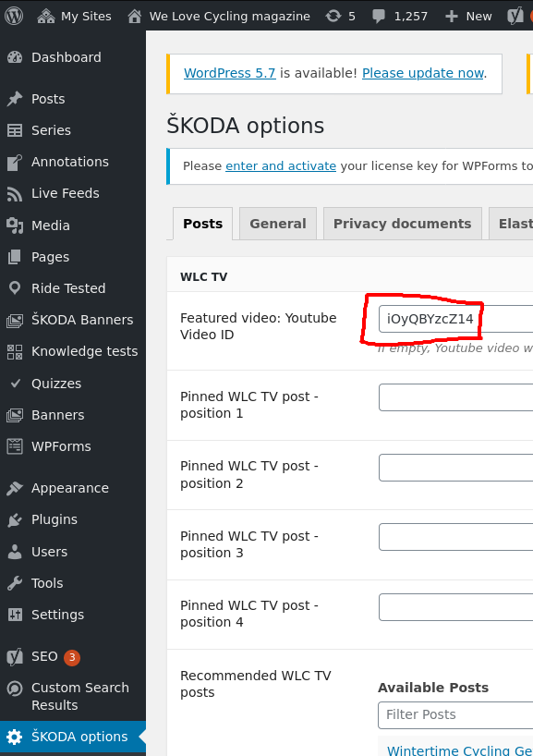Select the Media library icon in the sidebar

click(x=15, y=226)
